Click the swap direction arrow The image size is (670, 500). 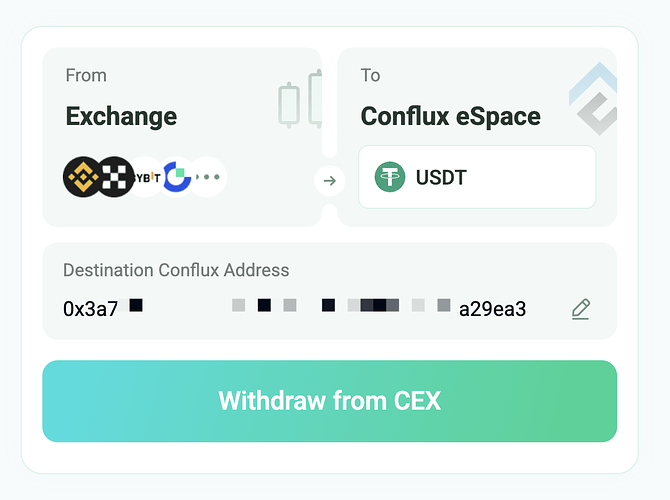click(329, 181)
